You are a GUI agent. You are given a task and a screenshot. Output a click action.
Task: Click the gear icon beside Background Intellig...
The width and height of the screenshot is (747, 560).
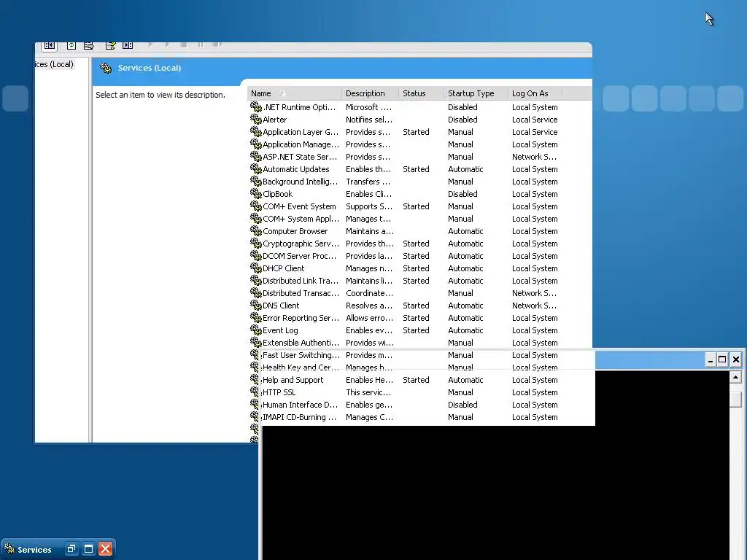[256, 182]
